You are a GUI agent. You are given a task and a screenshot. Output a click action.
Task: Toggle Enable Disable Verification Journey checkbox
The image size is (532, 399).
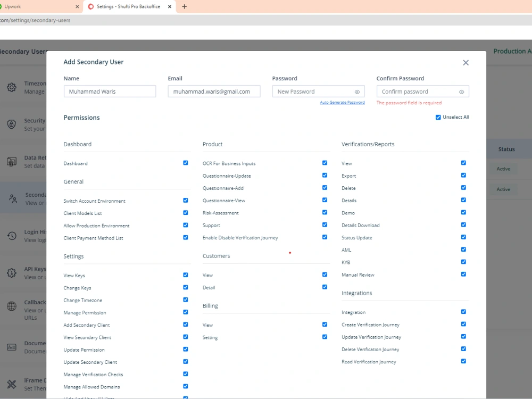(x=325, y=237)
